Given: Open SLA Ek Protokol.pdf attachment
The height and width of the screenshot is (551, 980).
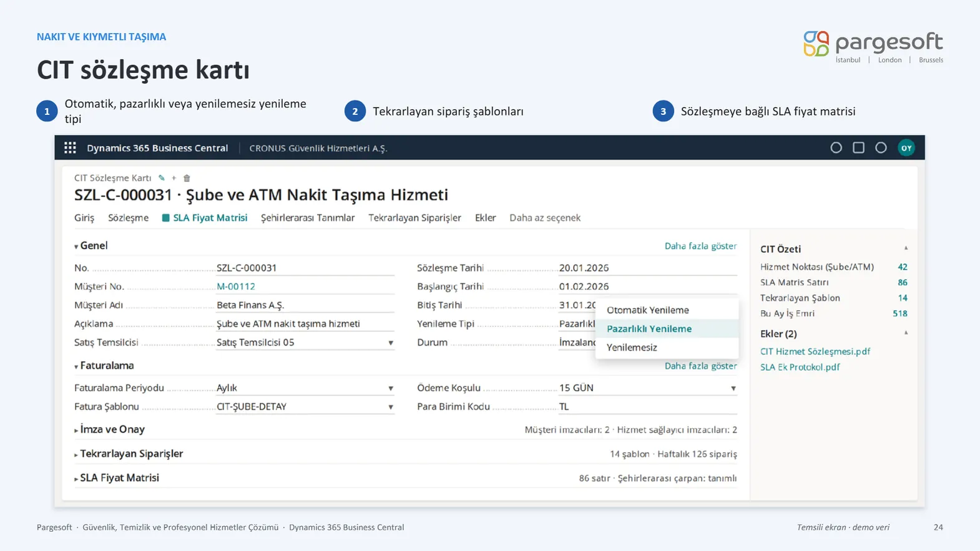Looking at the screenshot, I should (x=800, y=367).
